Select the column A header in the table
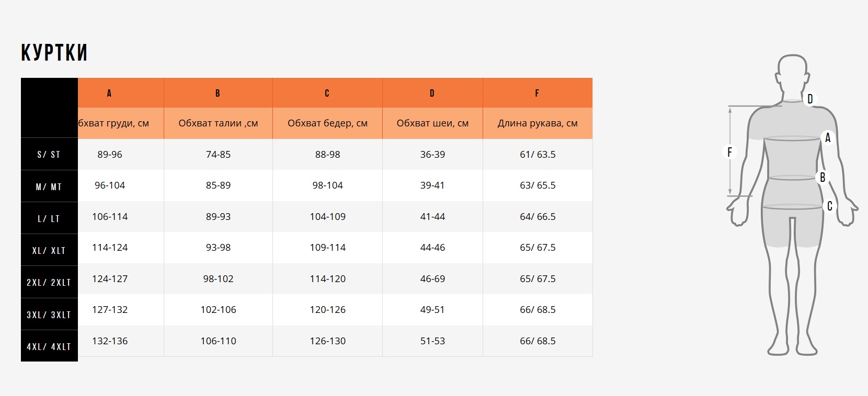 click(x=109, y=93)
